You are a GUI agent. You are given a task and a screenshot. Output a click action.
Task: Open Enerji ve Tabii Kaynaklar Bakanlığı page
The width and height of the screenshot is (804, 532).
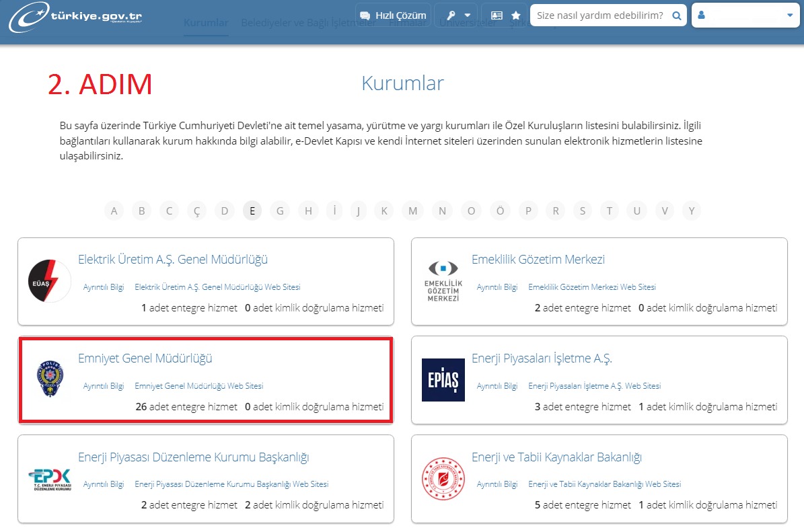tap(556, 457)
